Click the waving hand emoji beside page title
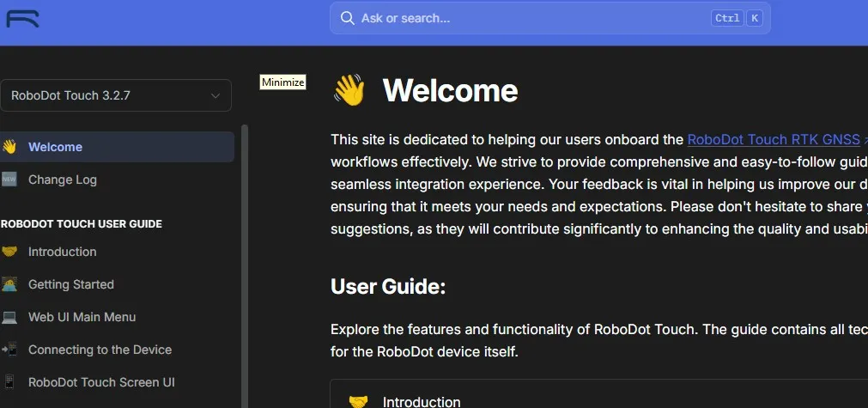The image size is (868, 408). [349, 90]
